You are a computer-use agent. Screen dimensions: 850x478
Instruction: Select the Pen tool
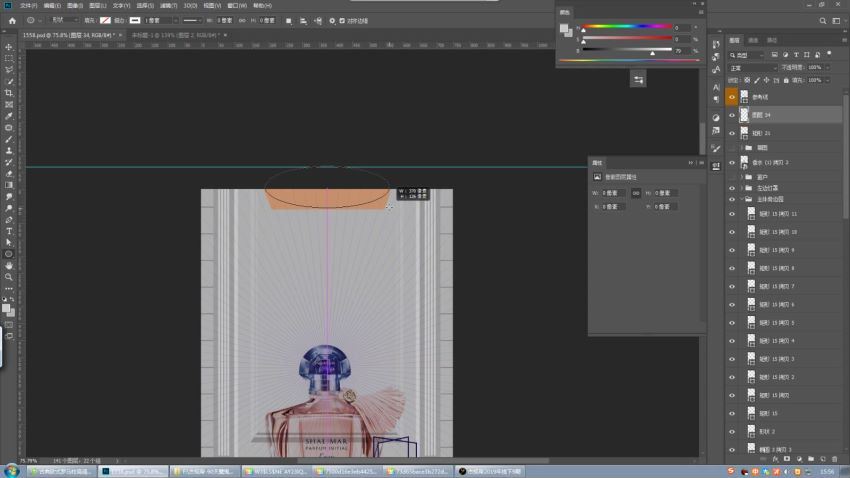pos(9,220)
